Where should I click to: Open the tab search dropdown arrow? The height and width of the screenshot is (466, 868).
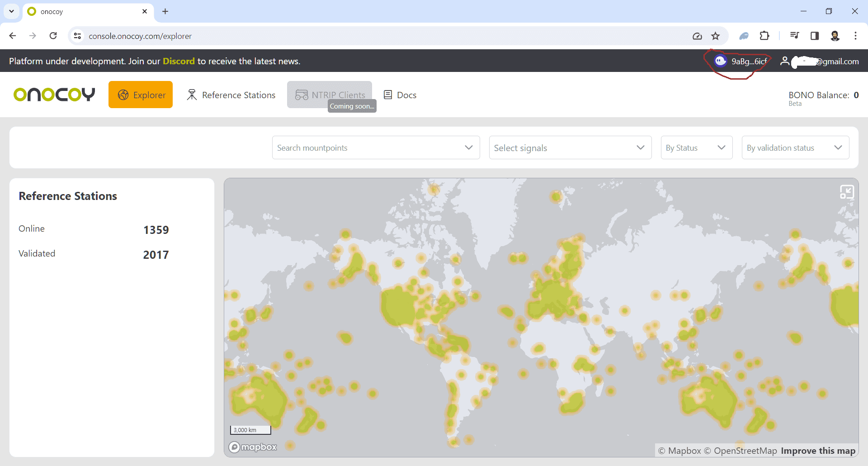[x=11, y=11]
